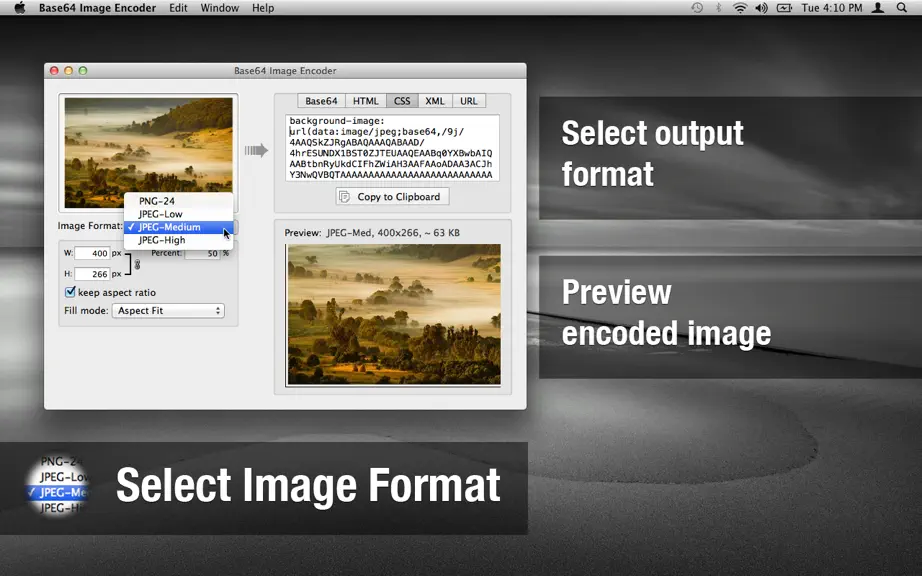
Task: Switch to the Base64 output tab
Action: (321, 101)
